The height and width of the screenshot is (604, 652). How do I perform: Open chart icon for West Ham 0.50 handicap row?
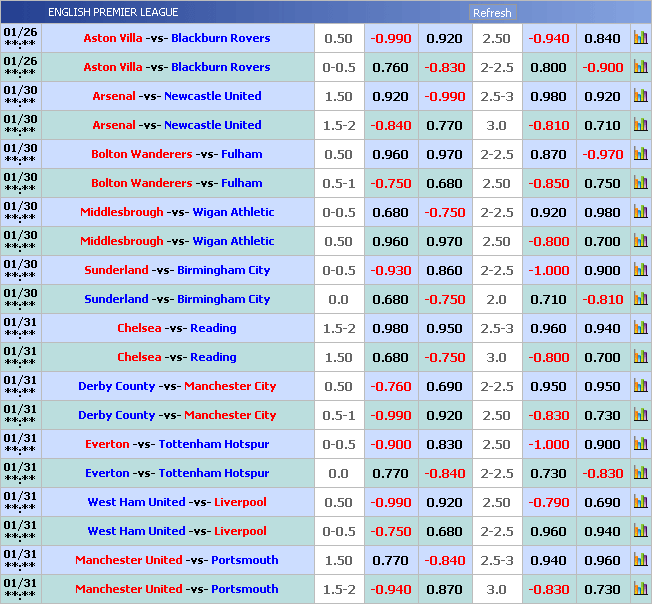(640, 502)
